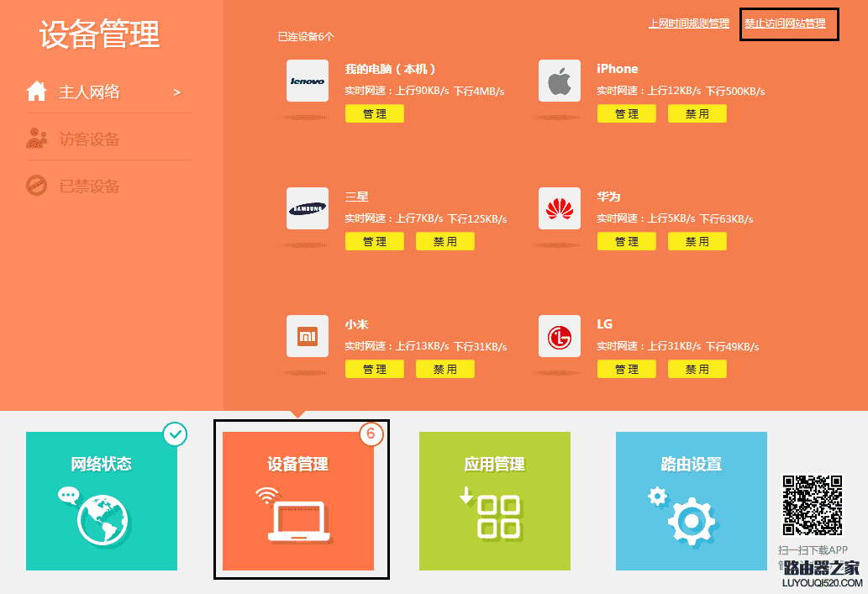This screenshot has width=868, height=594.
Task: Switch to the 路由设置 tile
Action: [x=691, y=501]
